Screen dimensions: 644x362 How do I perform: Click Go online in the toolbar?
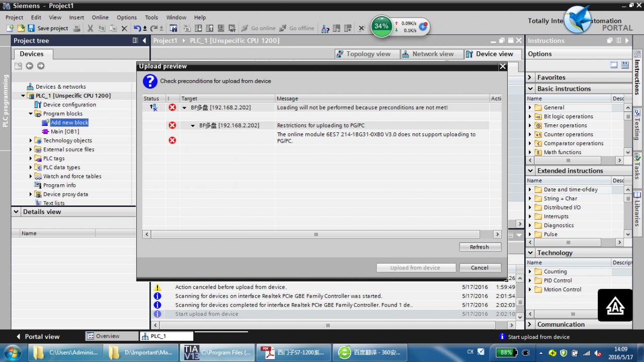[258, 28]
